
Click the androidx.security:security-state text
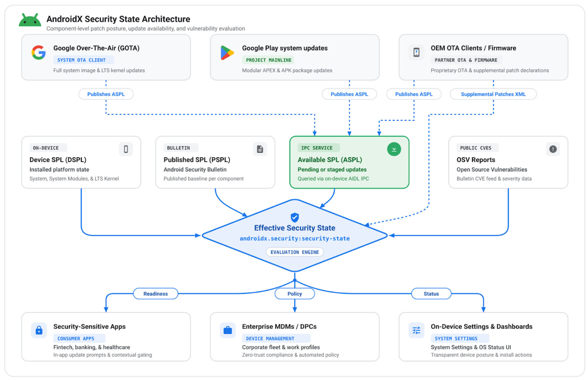point(295,239)
